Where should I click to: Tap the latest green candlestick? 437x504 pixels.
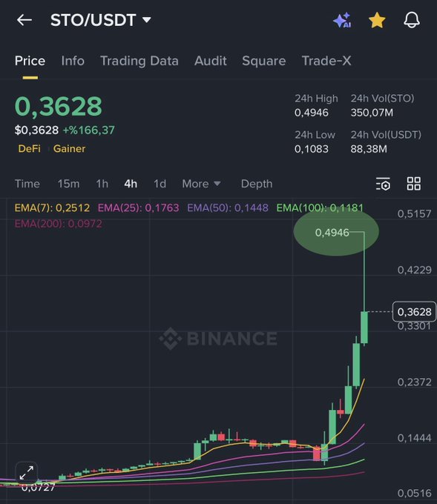point(364,327)
